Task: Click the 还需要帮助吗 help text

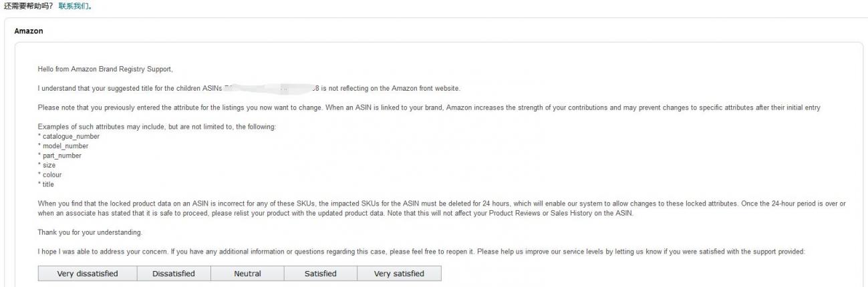Action: (x=28, y=5)
